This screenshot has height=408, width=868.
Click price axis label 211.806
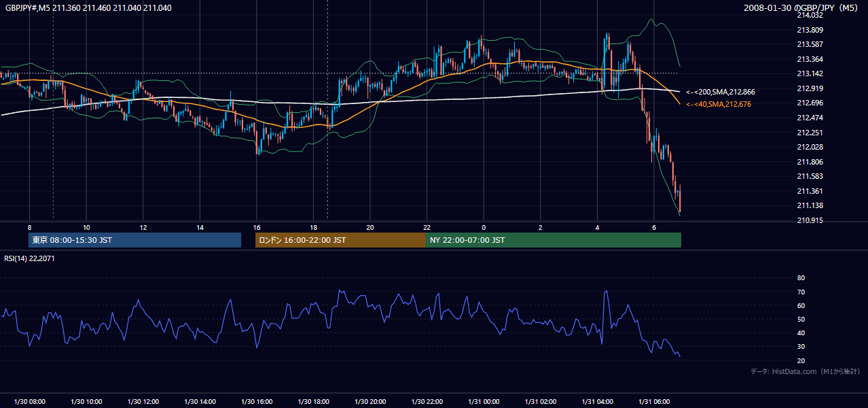pos(810,162)
